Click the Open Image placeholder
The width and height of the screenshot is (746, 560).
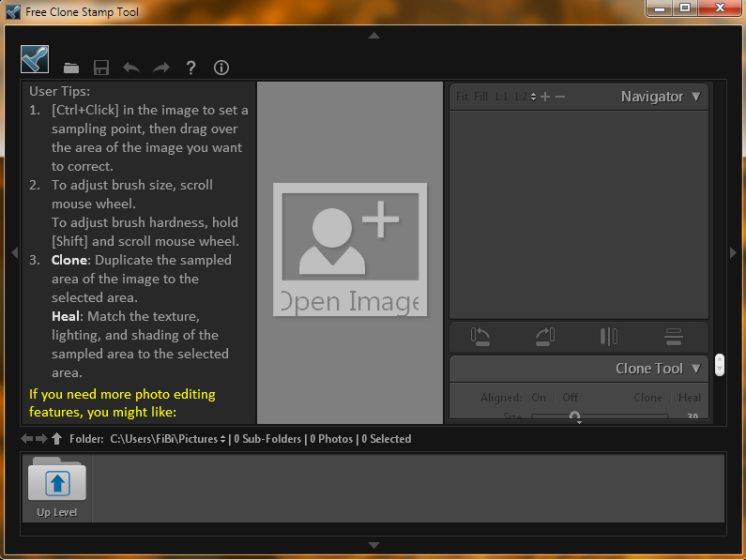click(350, 249)
